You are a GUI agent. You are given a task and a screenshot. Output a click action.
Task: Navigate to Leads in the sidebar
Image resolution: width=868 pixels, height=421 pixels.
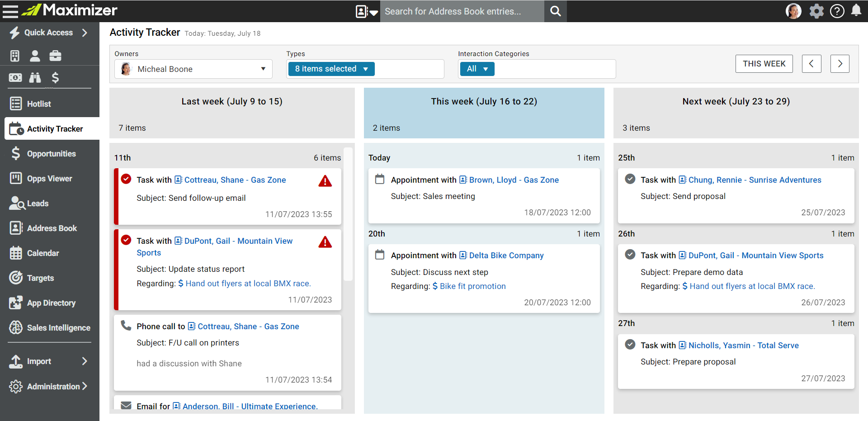coord(50,203)
